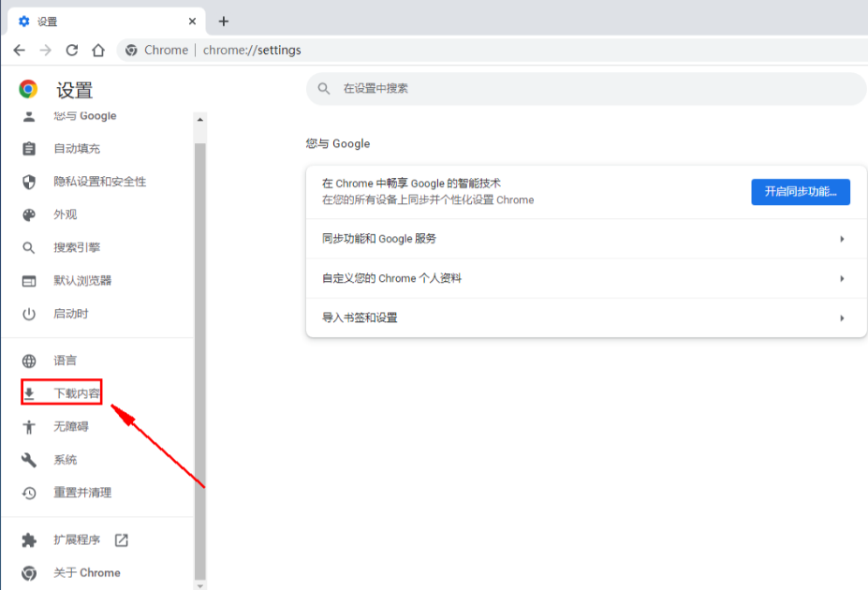Open 重置并清理 settings
Viewport: 868px width, 590px height.
(82, 493)
